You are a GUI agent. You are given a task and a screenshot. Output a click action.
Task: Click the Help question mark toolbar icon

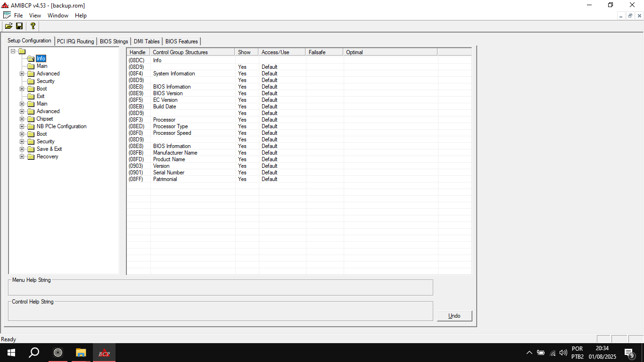(33, 26)
